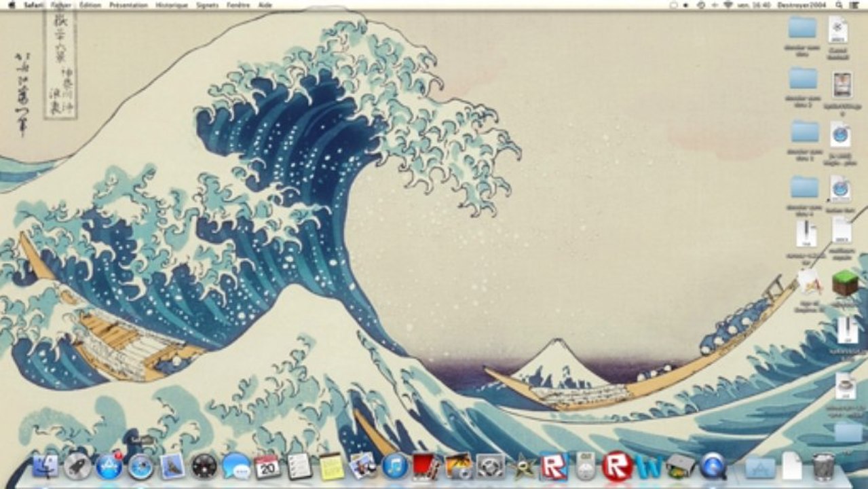
Task: Open the Apple menu
Action: click(10, 5)
